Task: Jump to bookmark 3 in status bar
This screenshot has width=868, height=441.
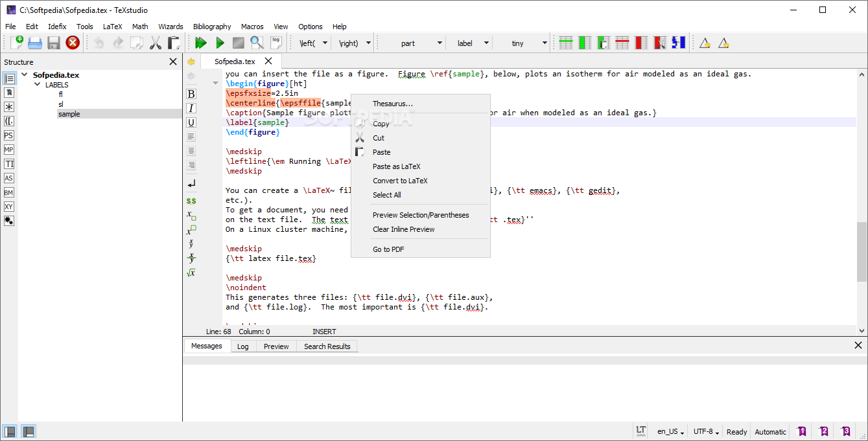Action: 846,431
